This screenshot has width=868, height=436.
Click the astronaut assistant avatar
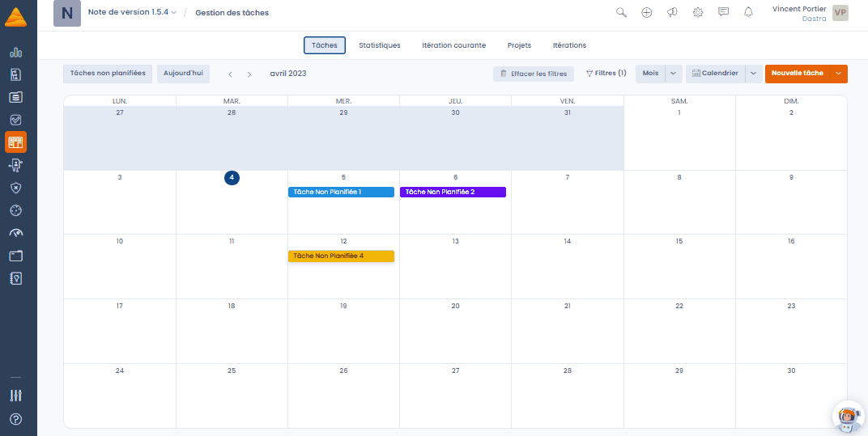[x=849, y=417]
